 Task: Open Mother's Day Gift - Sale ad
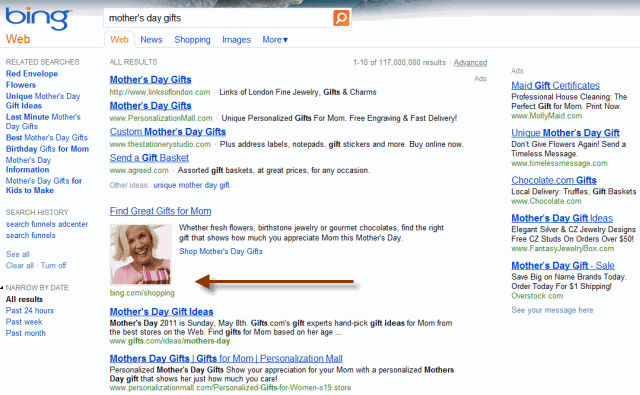pos(563,266)
